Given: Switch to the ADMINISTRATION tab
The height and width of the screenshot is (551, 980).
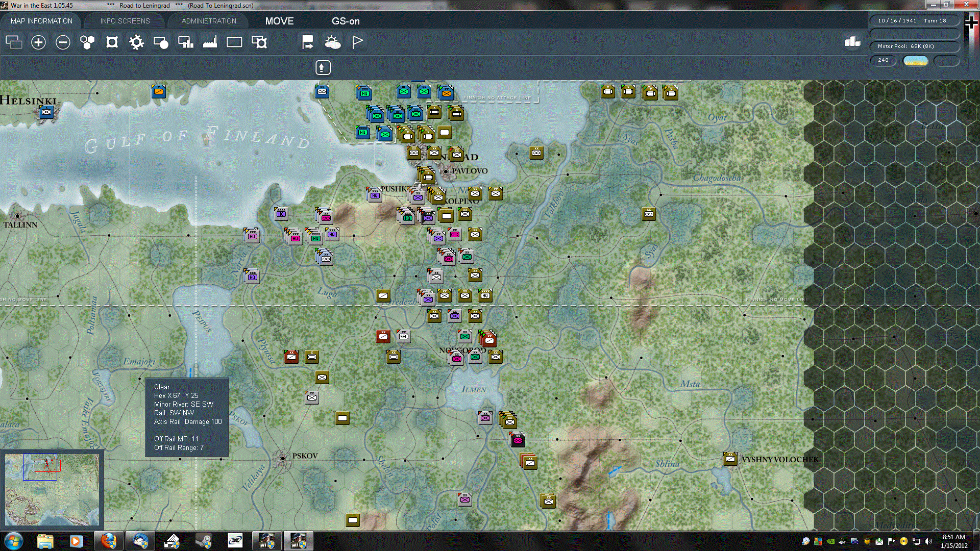Looking at the screenshot, I should click(209, 21).
